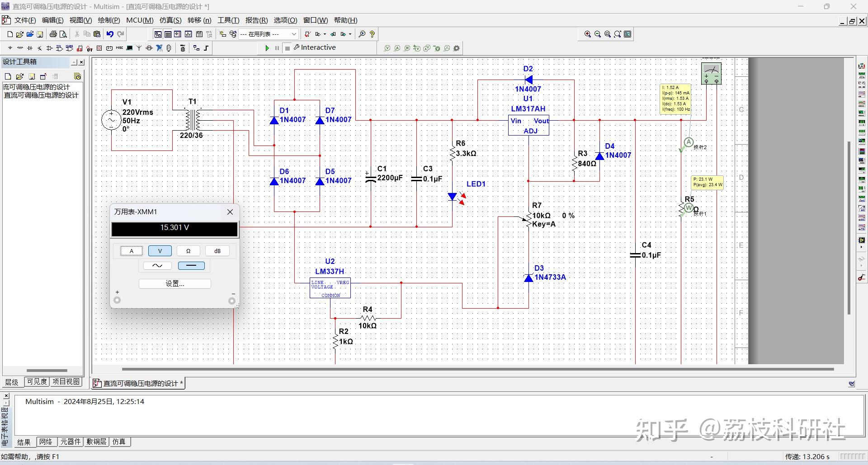Screen dimensions: 868x465
Task: Click the Interactive simulation button
Action: (315, 47)
